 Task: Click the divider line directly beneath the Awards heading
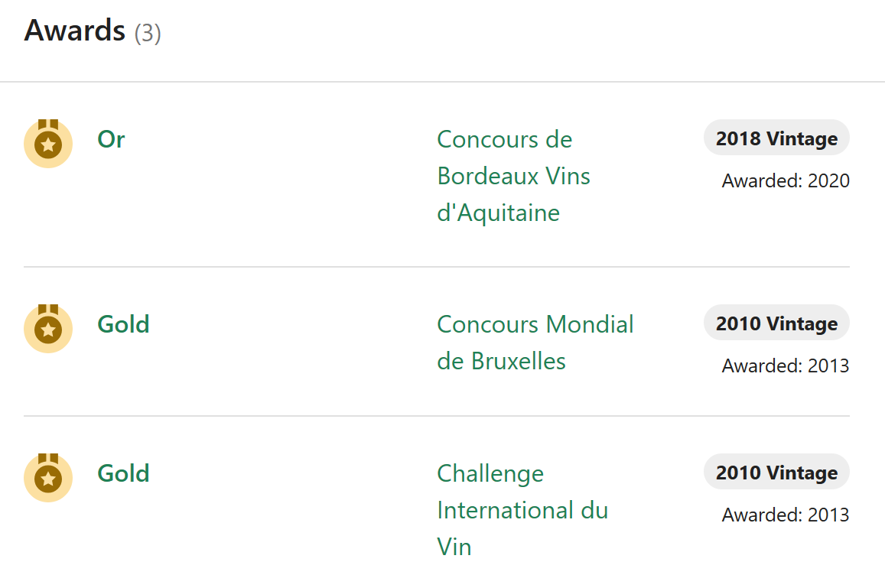(x=442, y=81)
